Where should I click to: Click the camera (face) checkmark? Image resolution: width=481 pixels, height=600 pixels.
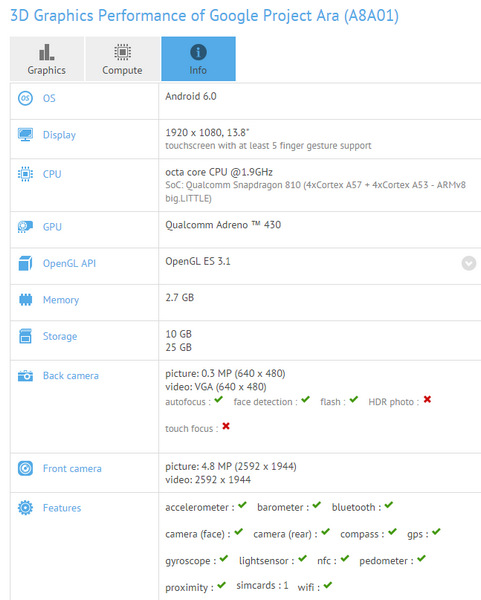tap(239, 532)
